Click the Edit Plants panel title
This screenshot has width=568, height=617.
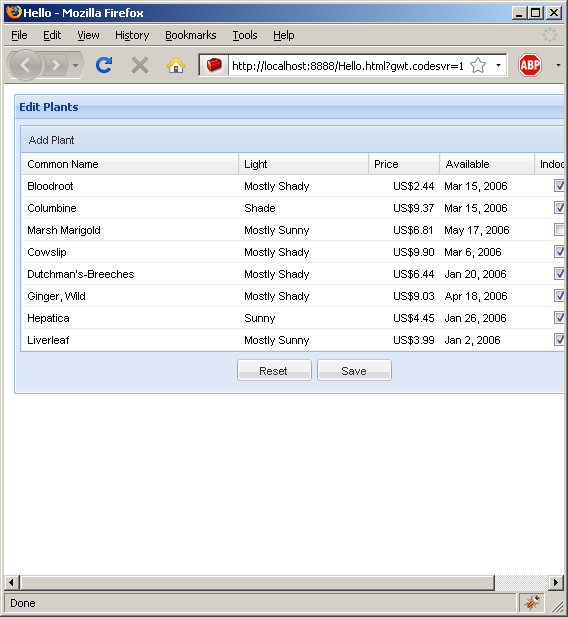point(49,107)
